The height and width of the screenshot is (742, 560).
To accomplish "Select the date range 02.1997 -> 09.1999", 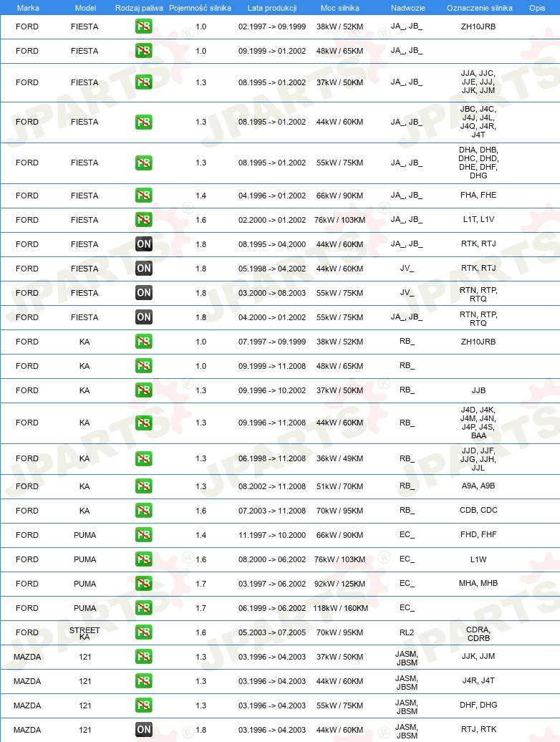I will pyautogui.click(x=272, y=26).
